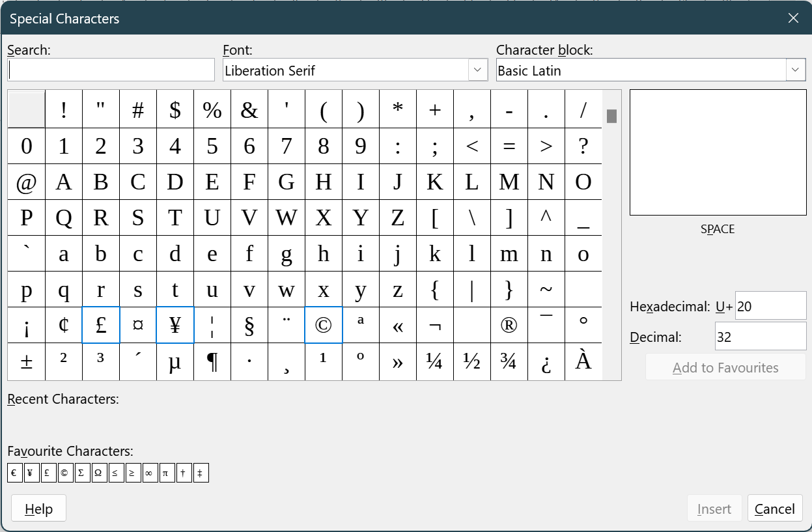Choose the section sign § in grid

249,325
